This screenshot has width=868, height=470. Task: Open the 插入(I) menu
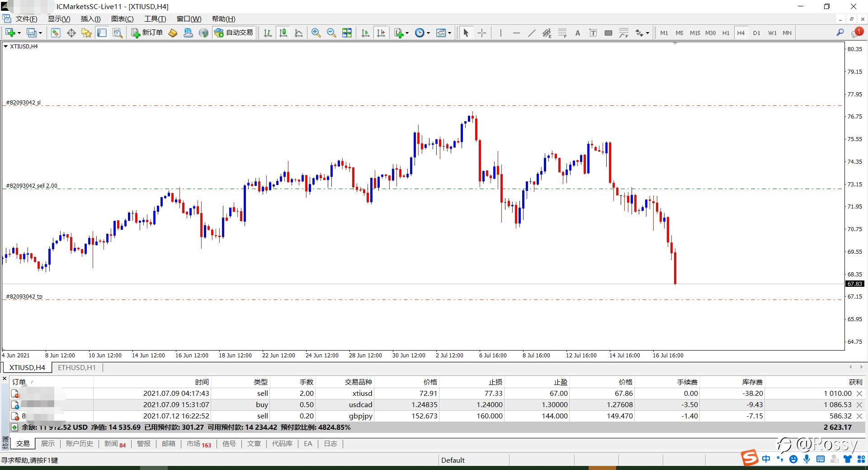pyautogui.click(x=90, y=19)
